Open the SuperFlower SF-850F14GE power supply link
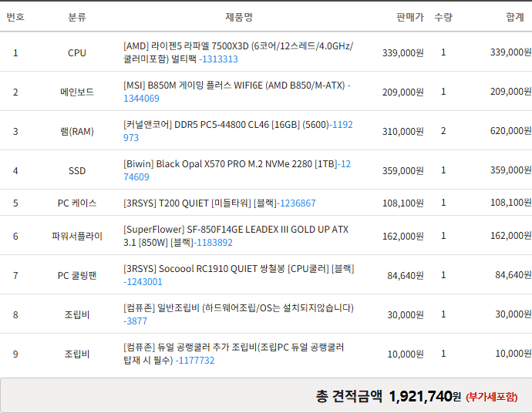 [236, 236]
